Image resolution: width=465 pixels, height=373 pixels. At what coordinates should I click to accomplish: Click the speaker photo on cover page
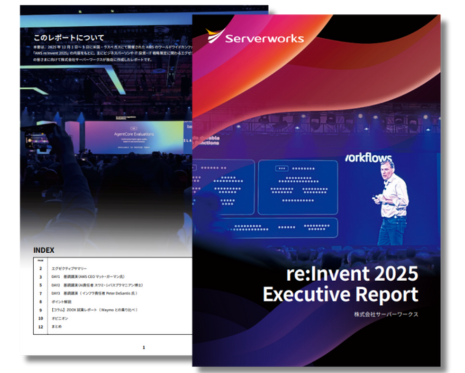click(x=392, y=202)
